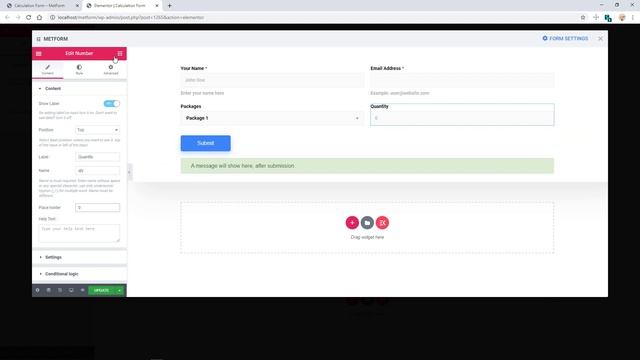The width and height of the screenshot is (640, 360).
Task: Switch to the Content tab
Action: [48, 69]
